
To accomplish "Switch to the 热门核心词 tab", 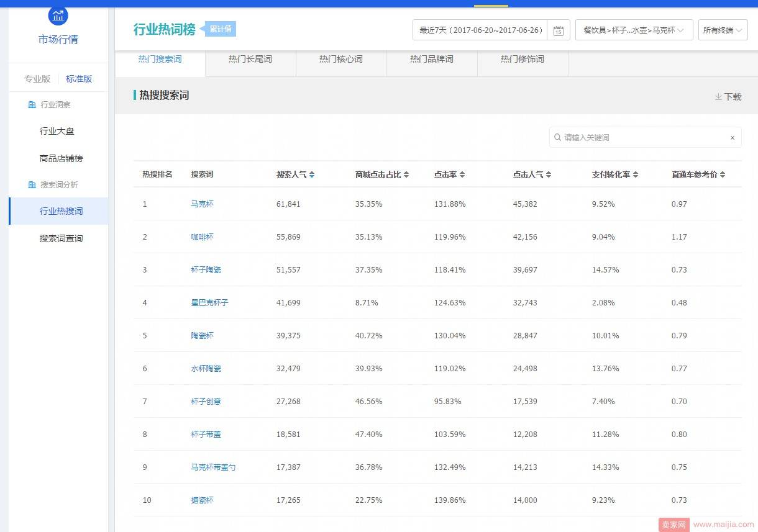I will coord(341,60).
